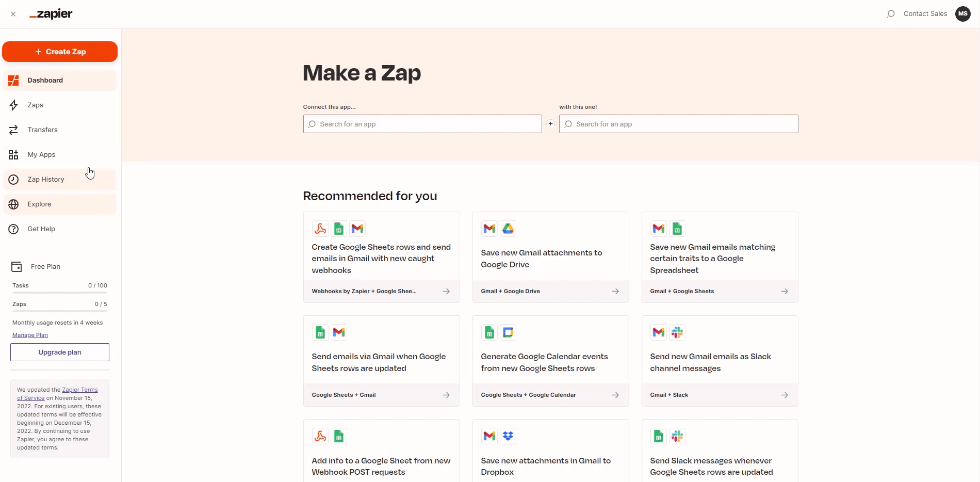Viewport: 980px width, 482px height.
Task: Click the Get Help question mark icon
Action: click(x=14, y=229)
